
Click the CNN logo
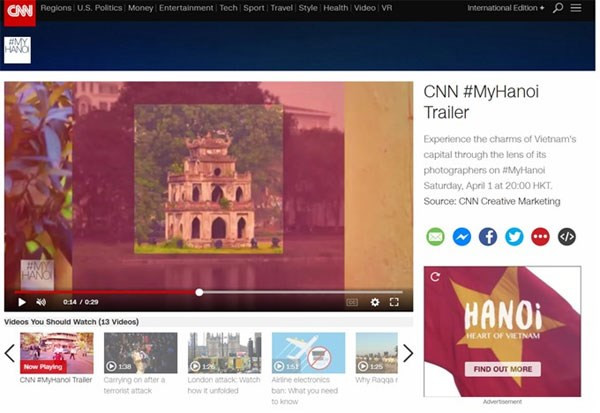pyautogui.click(x=18, y=12)
